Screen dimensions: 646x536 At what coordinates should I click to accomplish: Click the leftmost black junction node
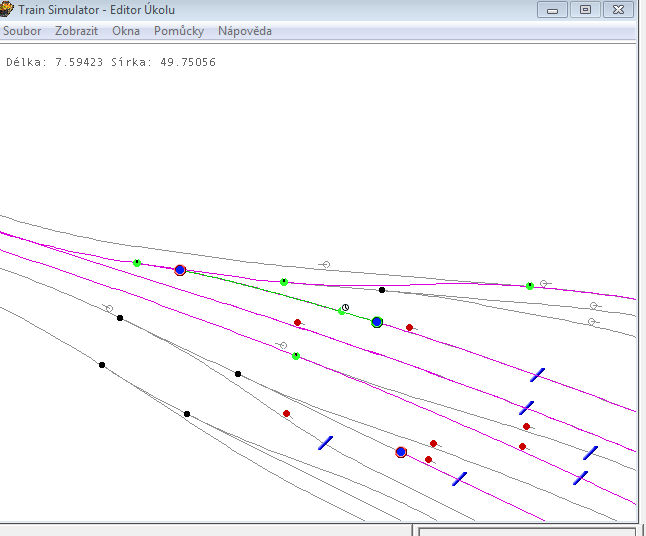(102, 365)
